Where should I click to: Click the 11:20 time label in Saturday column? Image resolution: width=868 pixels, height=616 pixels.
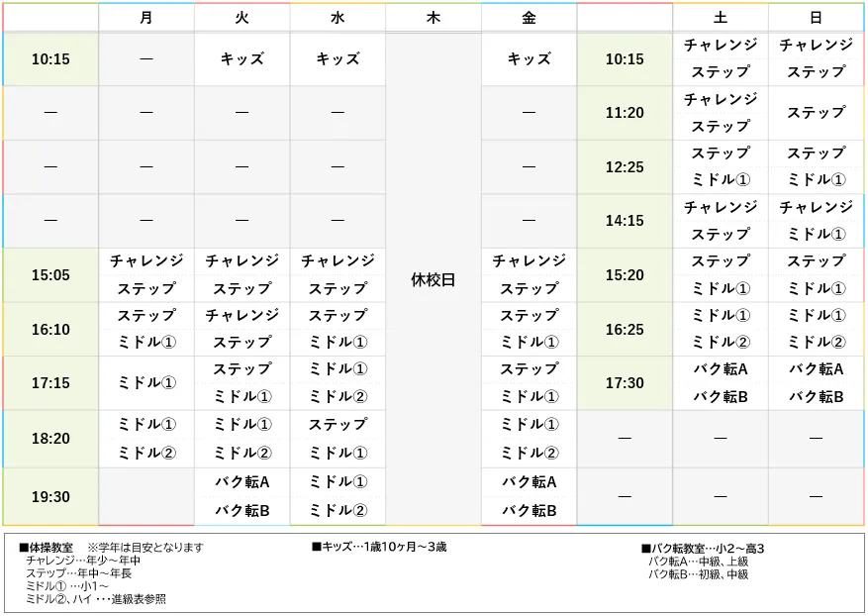pos(624,113)
